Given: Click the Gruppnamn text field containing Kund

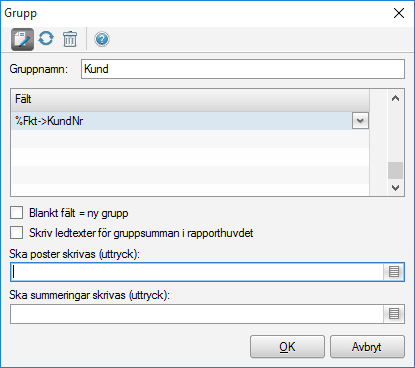Looking at the screenshot, I should pyautogui.click(x=243, y=69).
